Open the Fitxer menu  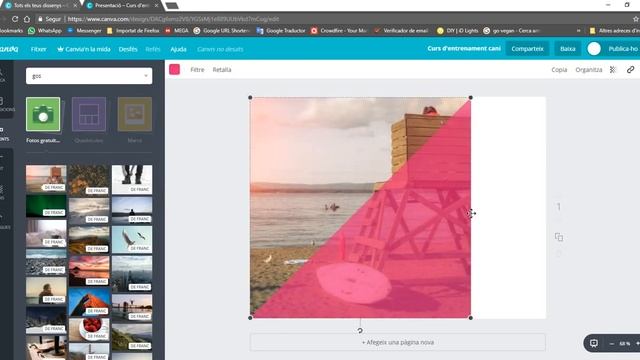(38, 49)
